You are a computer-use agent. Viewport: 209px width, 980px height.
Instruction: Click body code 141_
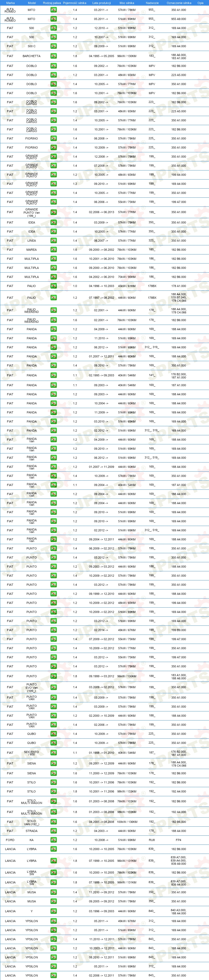click(x=152, y=375)
